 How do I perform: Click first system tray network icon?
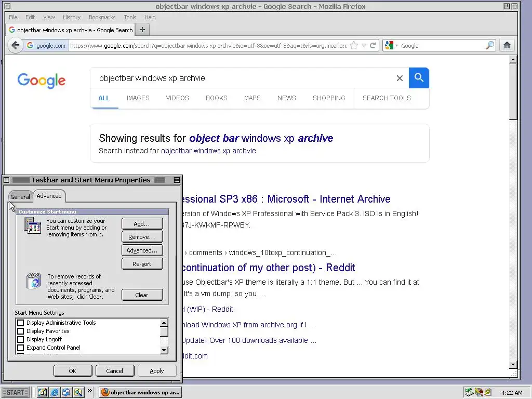click(x=469, y=392)
